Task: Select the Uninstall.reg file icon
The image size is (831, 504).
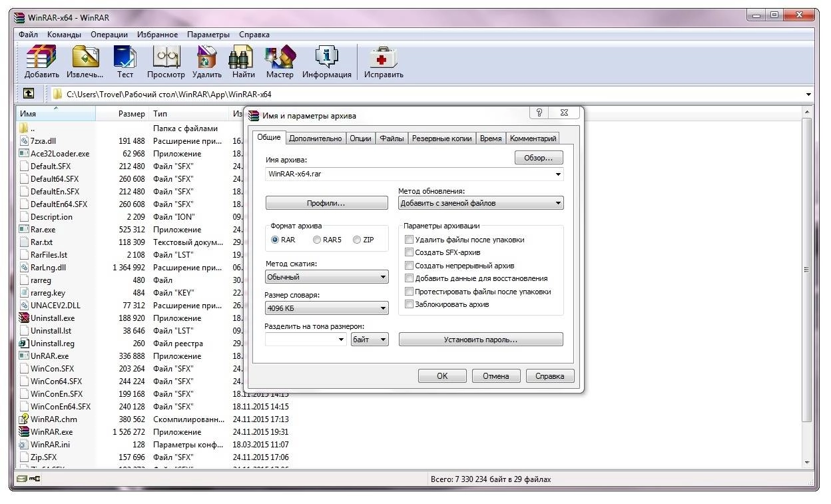Action: coord(24,344)
